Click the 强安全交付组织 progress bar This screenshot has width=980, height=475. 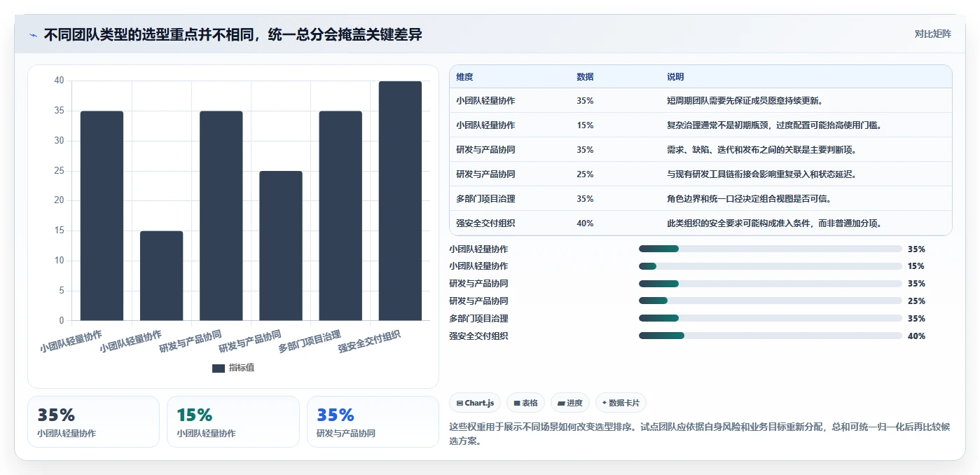(x=770, y=336)
